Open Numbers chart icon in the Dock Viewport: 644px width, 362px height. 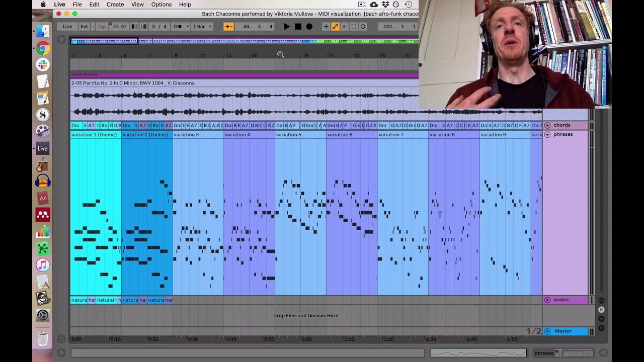point(43,232)
